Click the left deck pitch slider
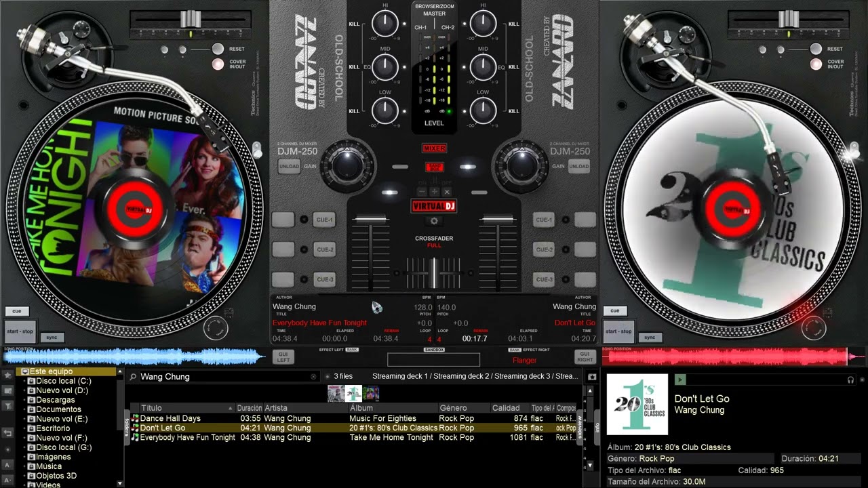The width and height of the screenshot is (868, 488). click(191, 18)
